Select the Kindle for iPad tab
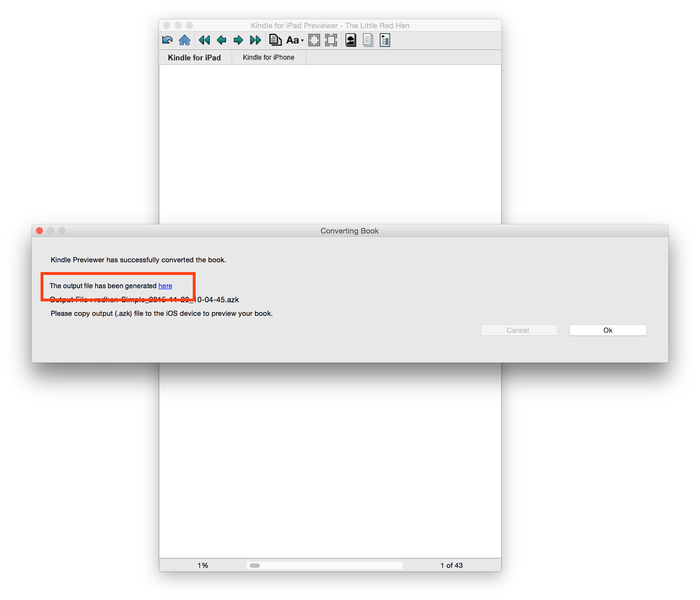 click(195, 57)
